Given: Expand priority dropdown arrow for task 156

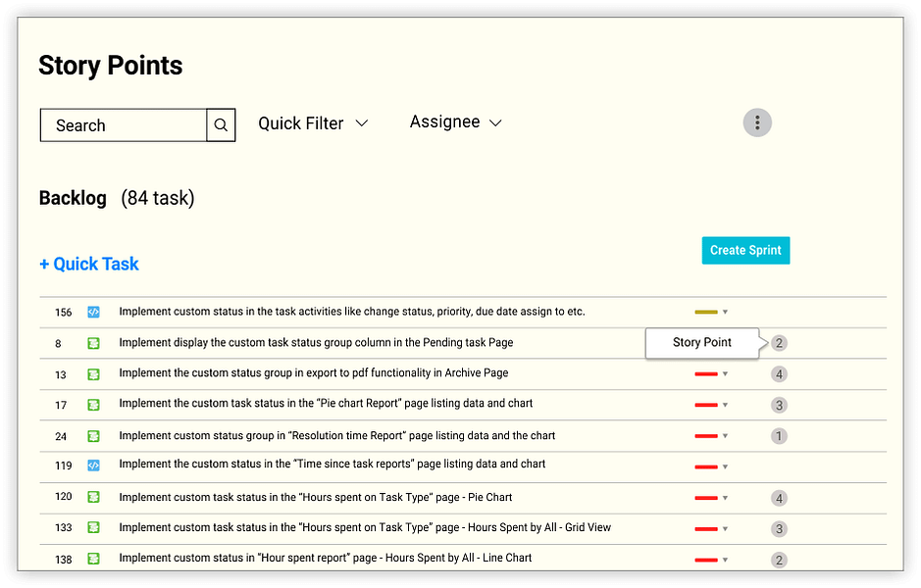Looking at the screenshot, I should pyautogui.click(x=726, y=313).
